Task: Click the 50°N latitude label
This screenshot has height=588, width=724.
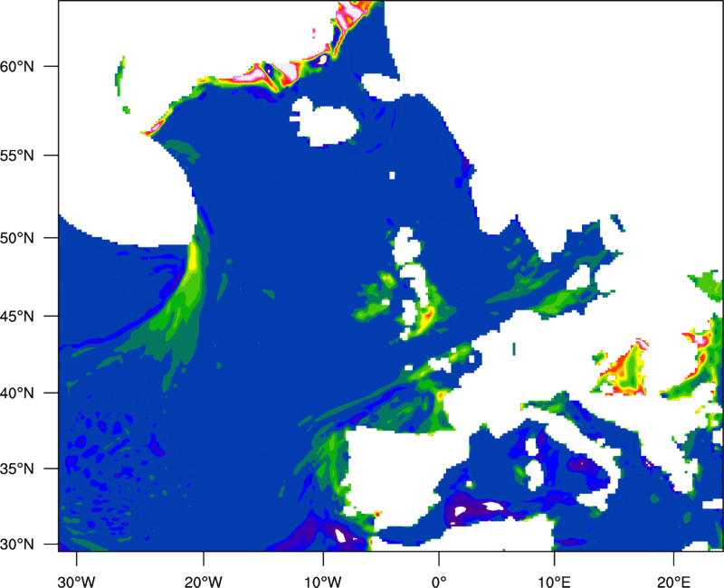Action: click(x=17, y=238)
